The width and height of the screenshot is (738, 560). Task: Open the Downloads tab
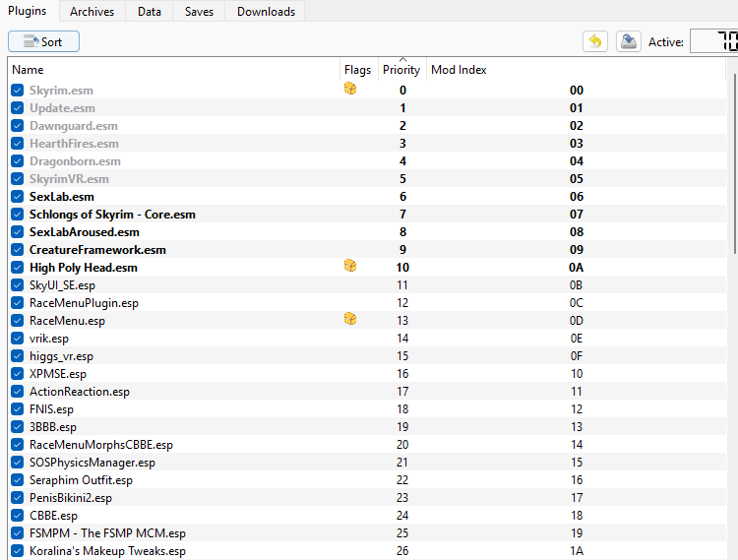tap(266, 11)
